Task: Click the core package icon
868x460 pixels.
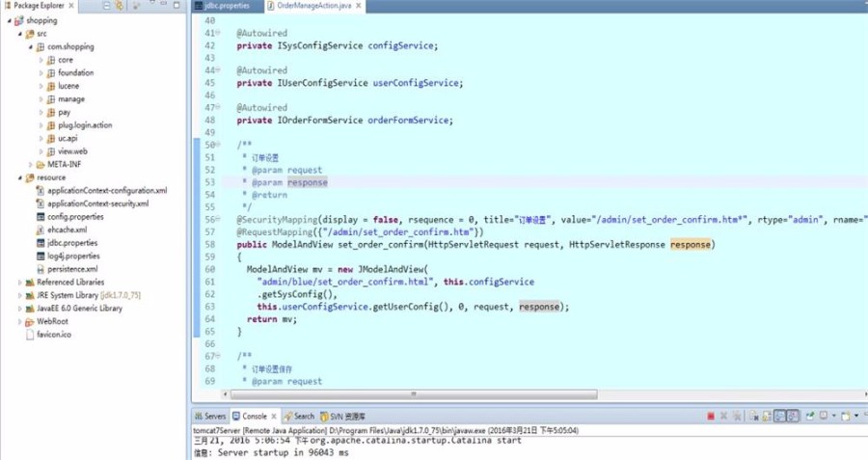Action: 51,60
